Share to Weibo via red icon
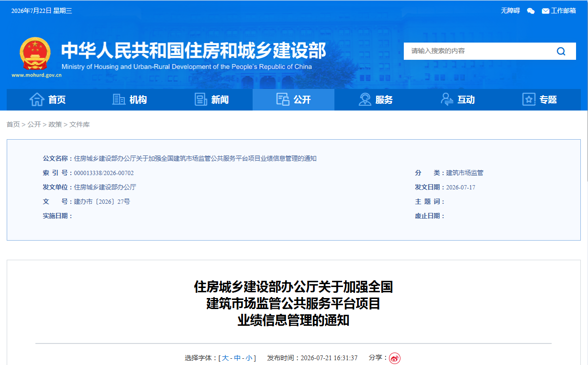Screen dimensions: 588x365 pos(394,358)
